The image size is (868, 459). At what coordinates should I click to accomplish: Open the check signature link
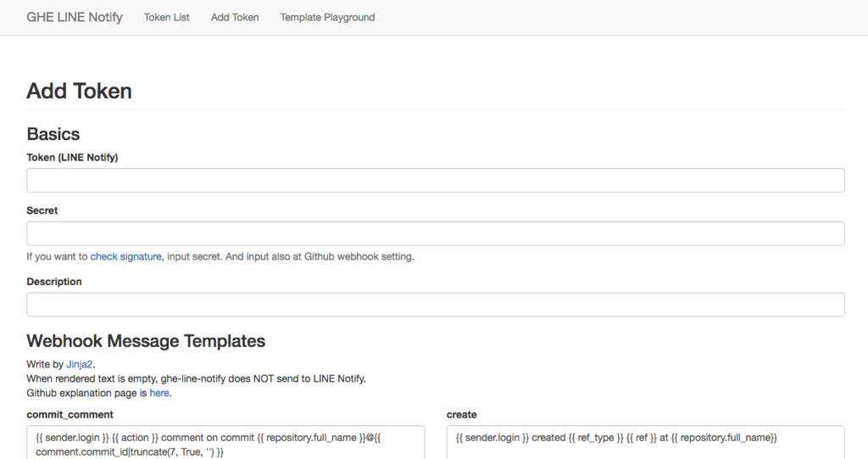125,257
